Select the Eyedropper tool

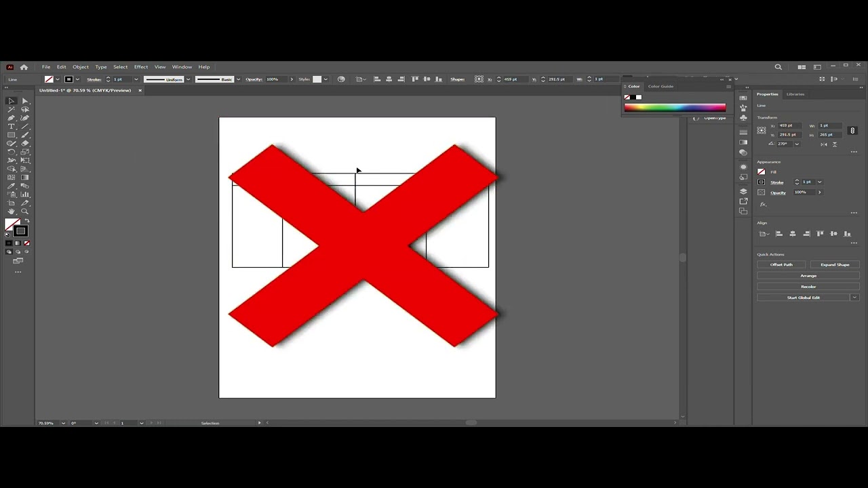[x=11, y=186]
